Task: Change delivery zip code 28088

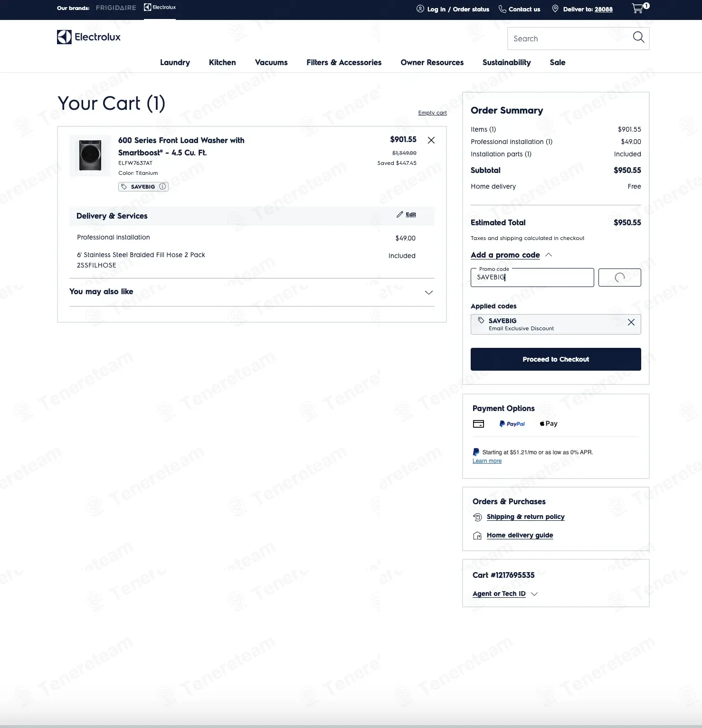Action: 603,9
